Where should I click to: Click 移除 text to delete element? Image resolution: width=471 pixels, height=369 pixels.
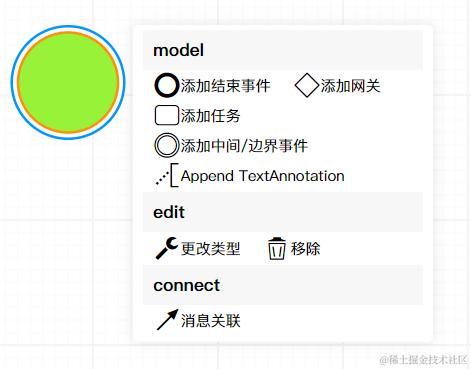tap(305, 248)
